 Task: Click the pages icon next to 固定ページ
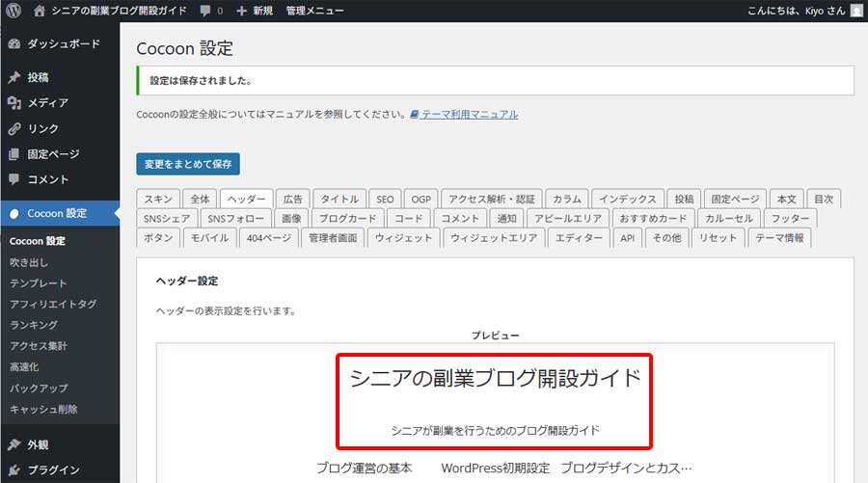click(x=14, y=154)
